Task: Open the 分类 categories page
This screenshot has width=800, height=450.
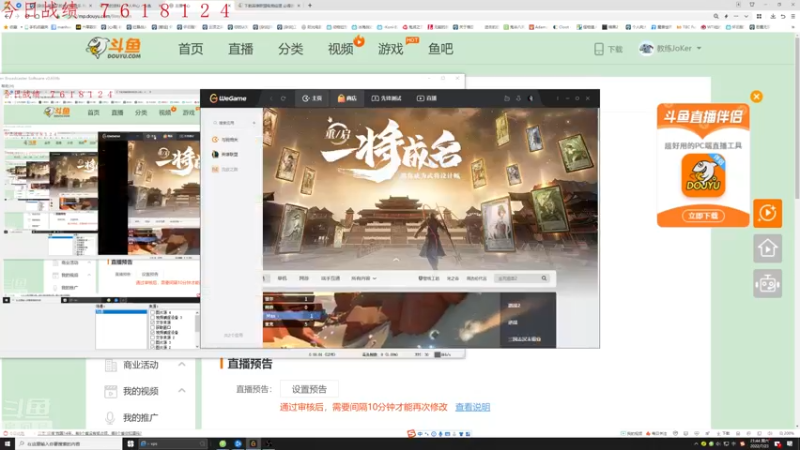Action: (290, 49)
